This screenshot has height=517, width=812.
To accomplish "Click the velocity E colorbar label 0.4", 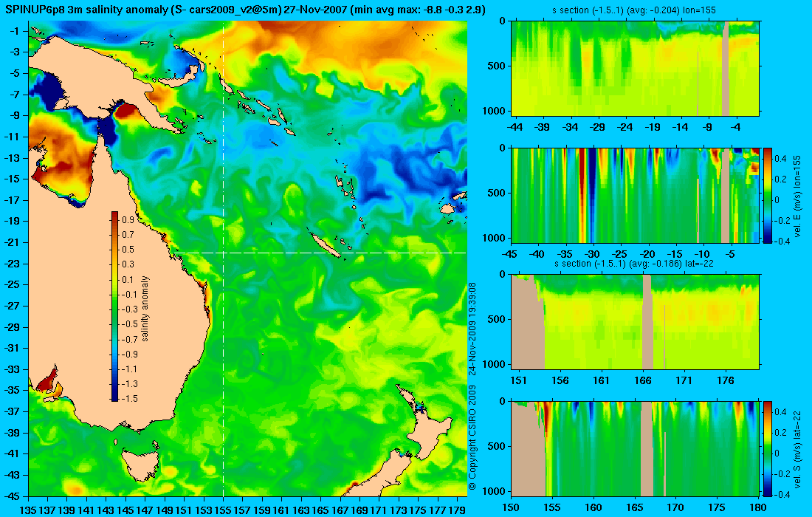I will pyautogui.click(x=780, y=158).
